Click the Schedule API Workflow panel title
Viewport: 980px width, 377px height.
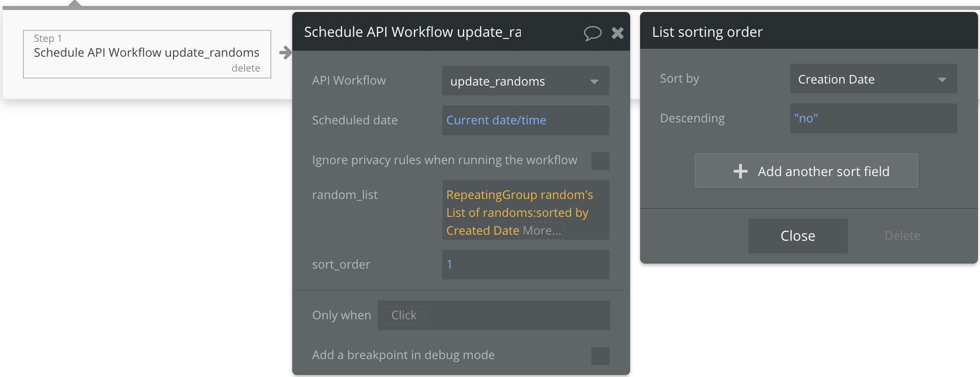[412, 32]
